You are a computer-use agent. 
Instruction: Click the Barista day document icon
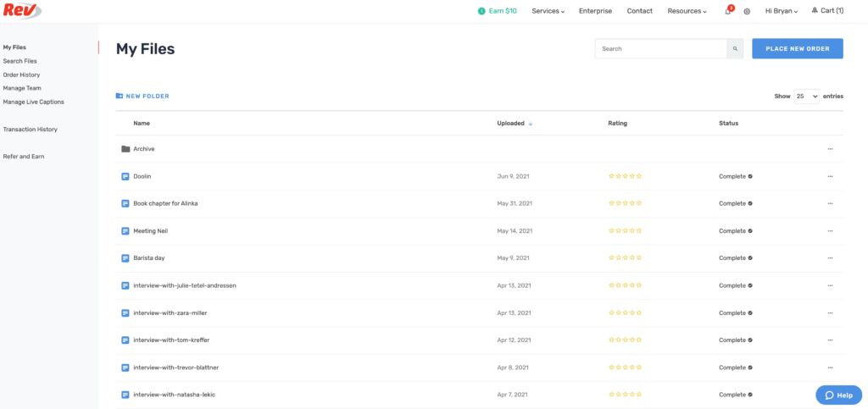125,258
